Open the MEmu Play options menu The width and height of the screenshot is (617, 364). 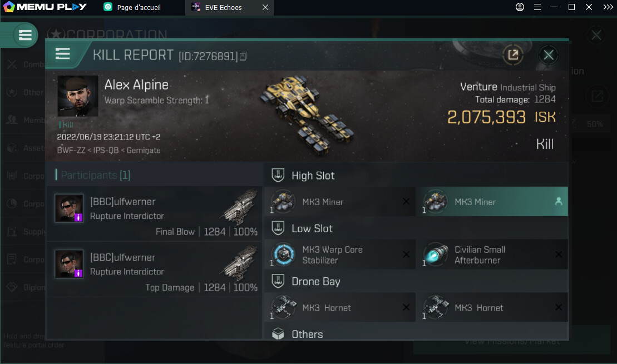click(537, 7)
